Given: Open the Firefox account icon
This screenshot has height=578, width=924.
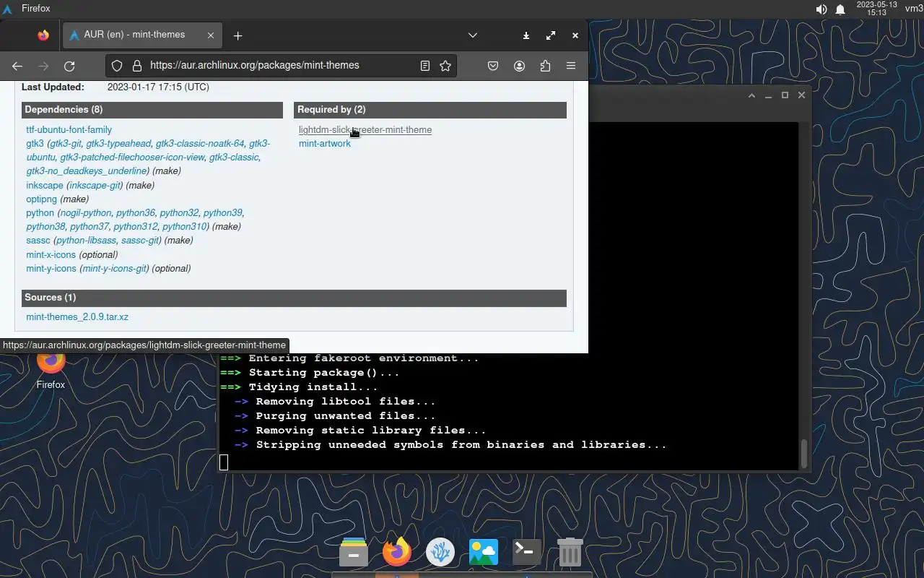Looking at the screenshot, I should (x=519, y=66).
